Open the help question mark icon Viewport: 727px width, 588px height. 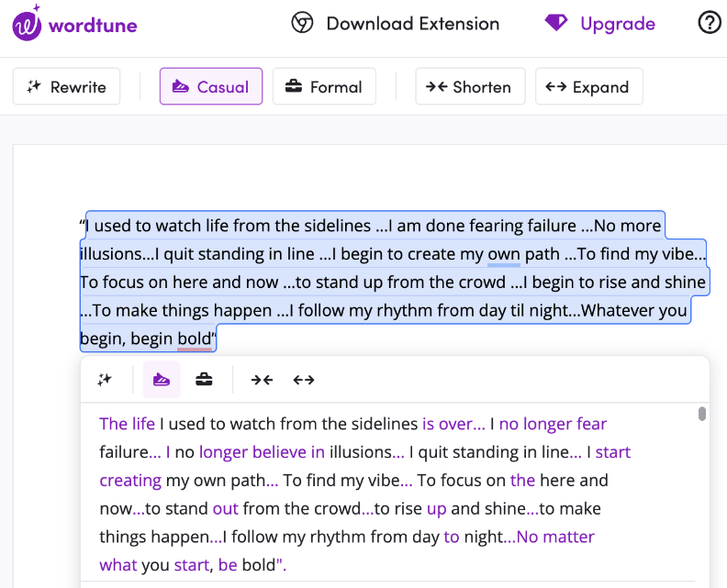[x=710, y=23]
